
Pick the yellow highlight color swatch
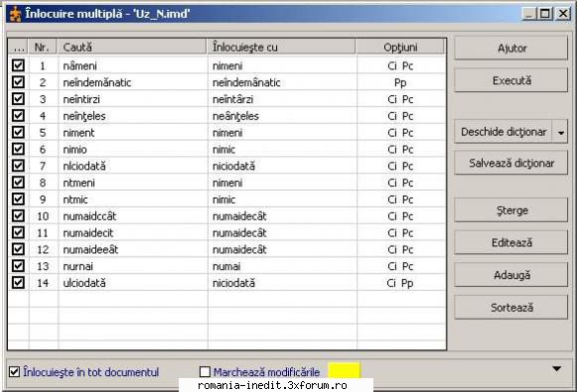pyautogui.click(x=344, y=371)
